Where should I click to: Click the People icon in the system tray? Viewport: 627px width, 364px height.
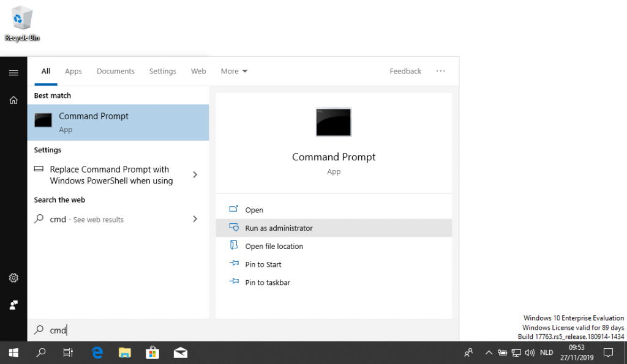(468, 353)
